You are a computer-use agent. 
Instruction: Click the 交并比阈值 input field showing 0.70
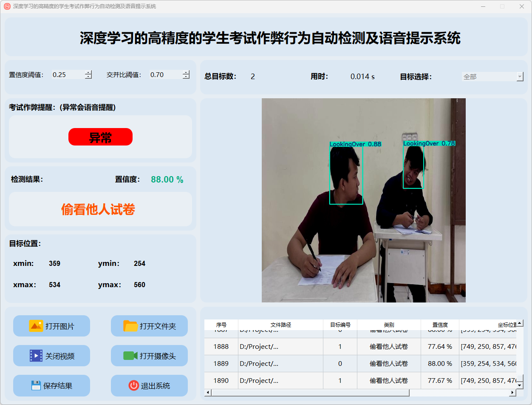click(x=166, y=74)
